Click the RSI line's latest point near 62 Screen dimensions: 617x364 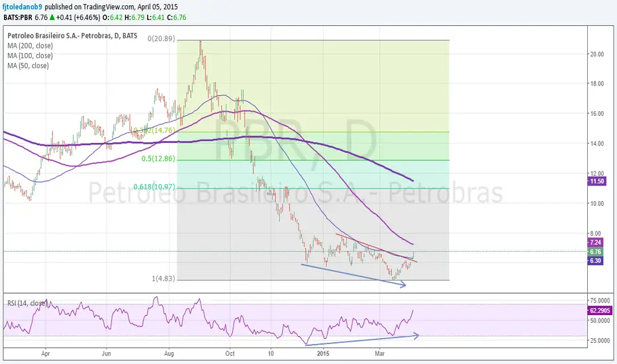point(413,310)
